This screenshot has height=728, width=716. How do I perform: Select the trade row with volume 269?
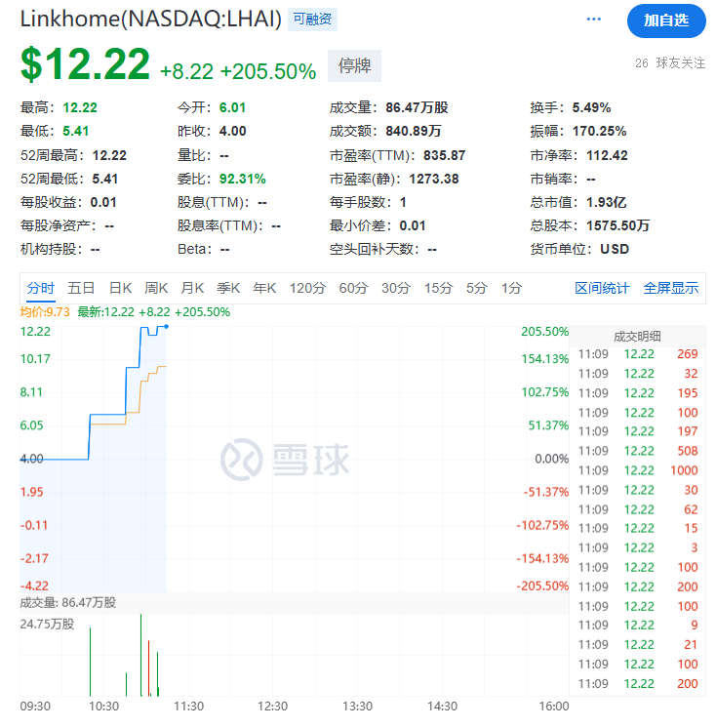(638, 354)
